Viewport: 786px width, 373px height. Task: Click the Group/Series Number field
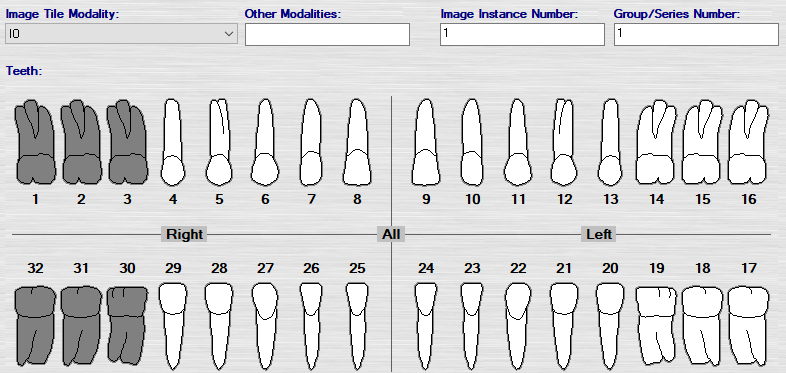(696, 35)
